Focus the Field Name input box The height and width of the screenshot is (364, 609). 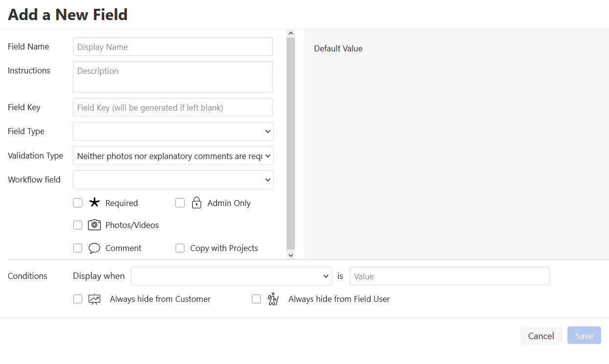tap(173, 47)
